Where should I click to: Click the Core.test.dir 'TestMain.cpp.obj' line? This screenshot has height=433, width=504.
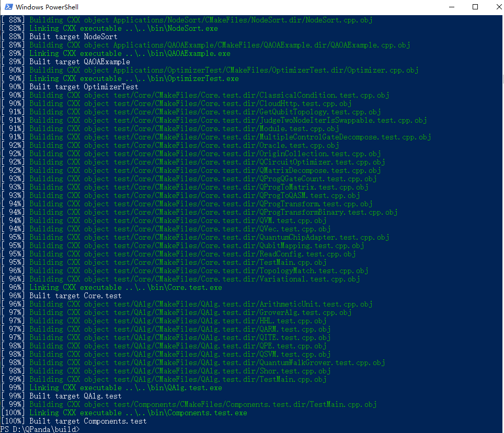[164, 262]
